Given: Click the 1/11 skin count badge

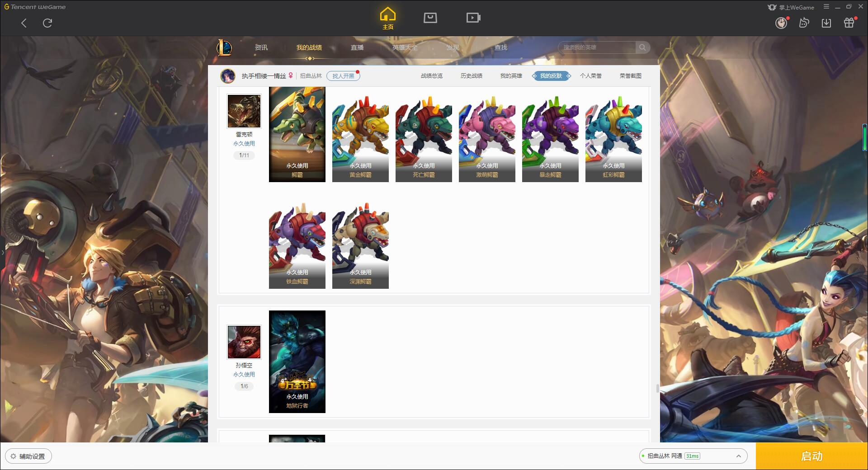Looking at the screenshot, I should (244, 155).
